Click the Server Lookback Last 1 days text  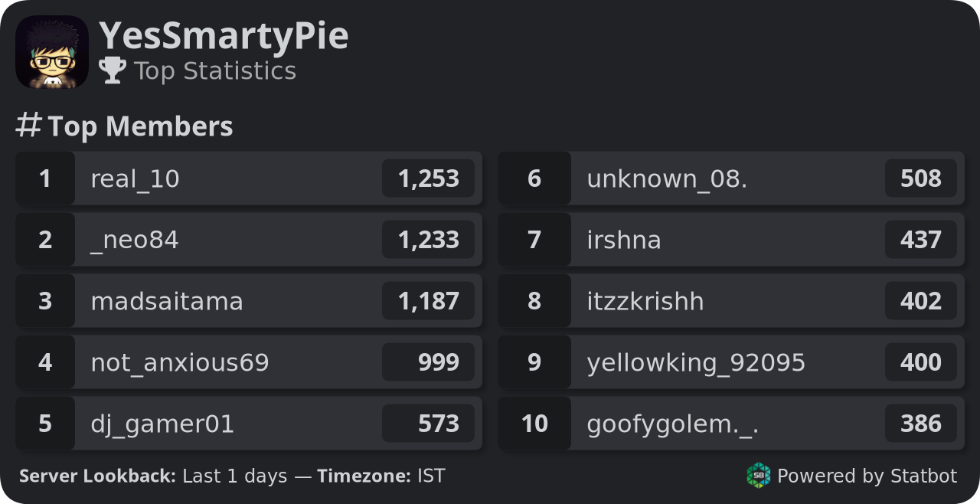(x=153, y=476)
